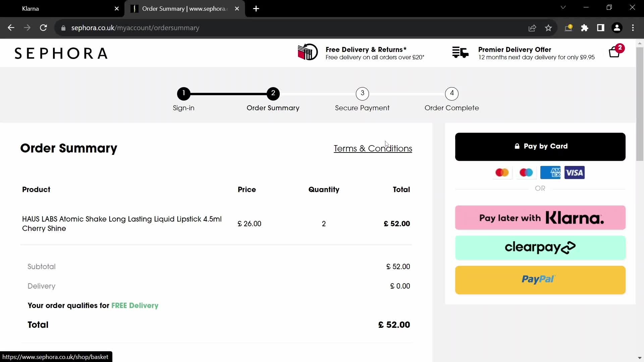The height and width of the screenshot is (362, 644).
Task: Click the Premier Delivery Offer icon
Action: tap(460, 52)
